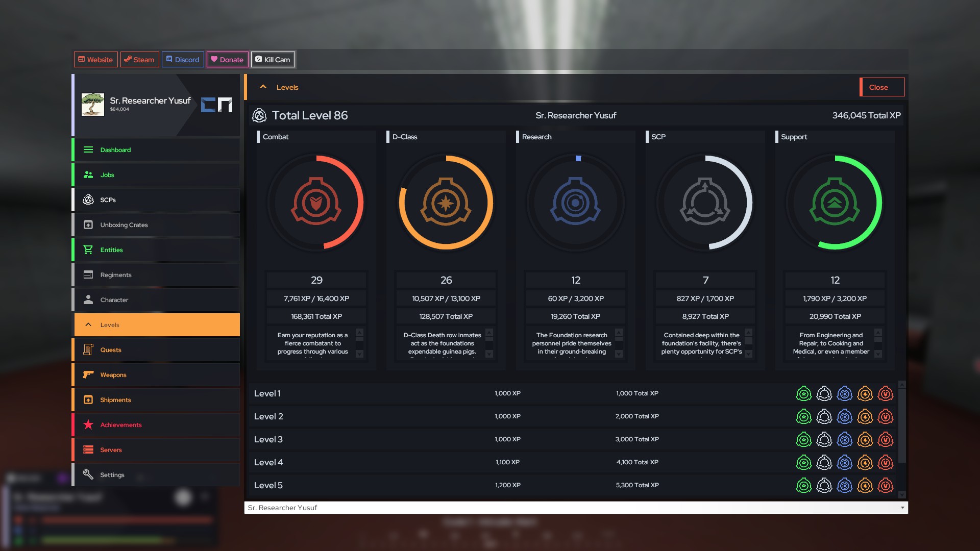Open the Regiments section
Image resolution: width=980 pixels, height=551 pixels.
156,275
